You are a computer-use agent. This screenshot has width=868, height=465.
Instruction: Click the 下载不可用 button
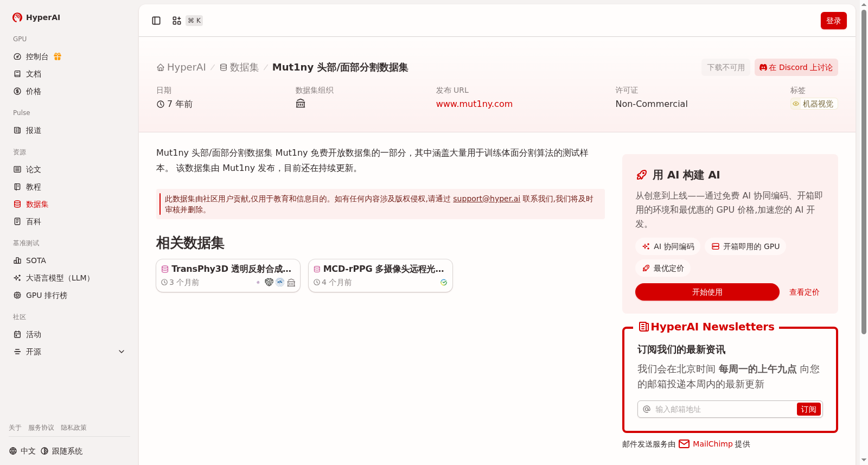tap(726, 67)
